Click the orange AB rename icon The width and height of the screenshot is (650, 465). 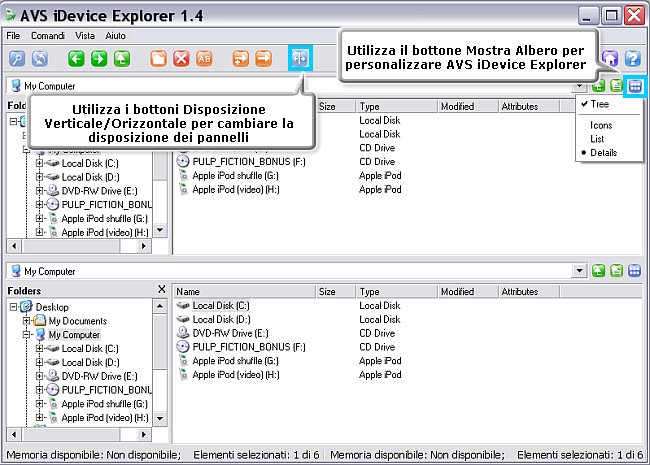tap(204, 58)
